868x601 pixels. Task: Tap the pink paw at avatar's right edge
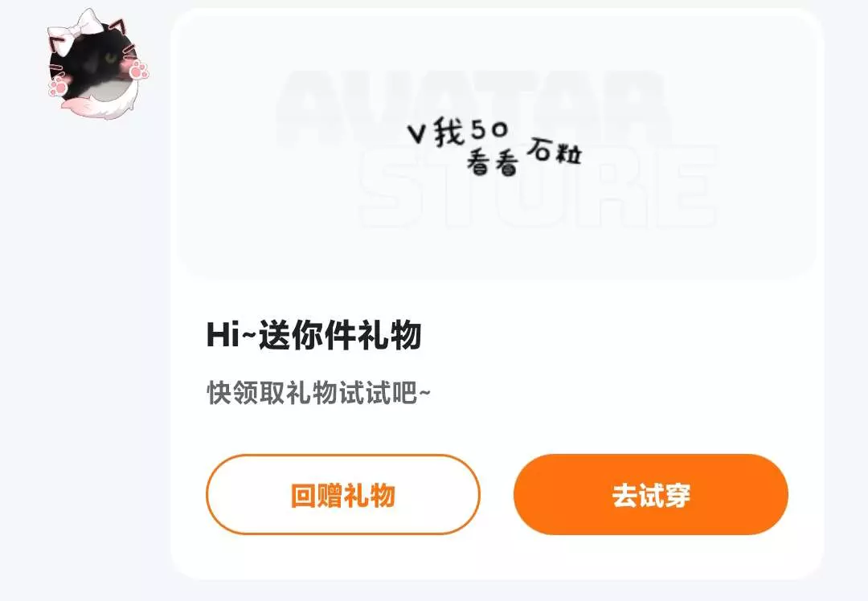pyautogui.click(x=138, y=71)
